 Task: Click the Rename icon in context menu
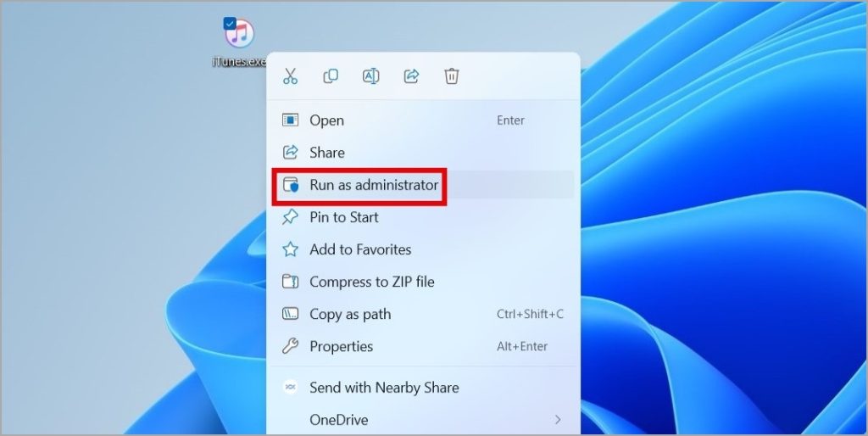(371, 75)
